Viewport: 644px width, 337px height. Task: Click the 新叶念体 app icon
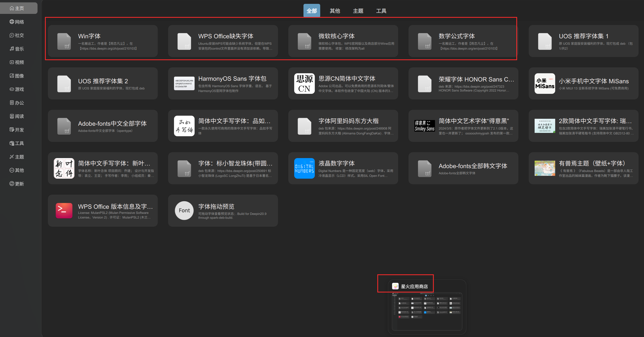[x=64, y=168]
